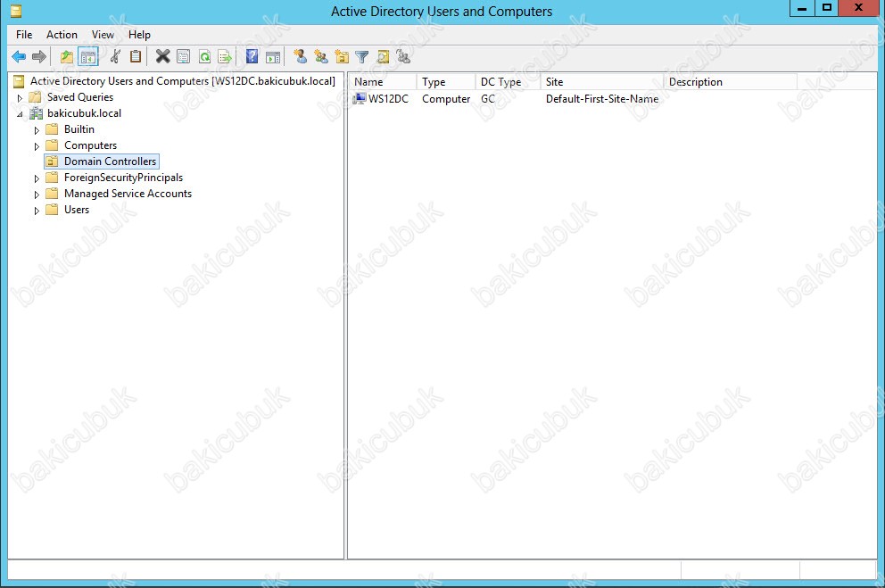
Task: Collapse the bakicubuk.local domain node
Action: 21,114
